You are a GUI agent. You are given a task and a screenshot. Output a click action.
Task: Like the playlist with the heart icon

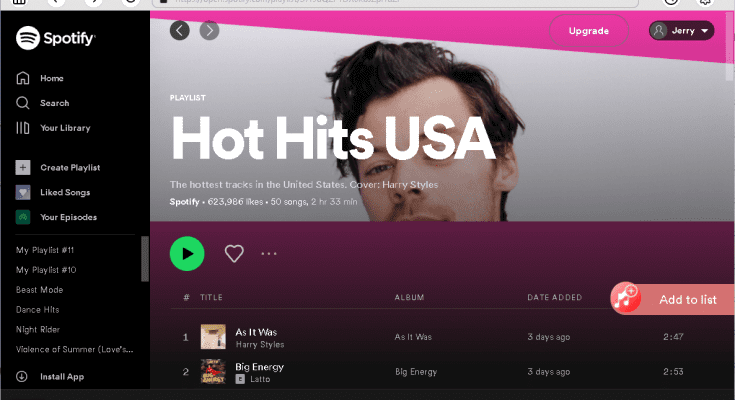234,254
